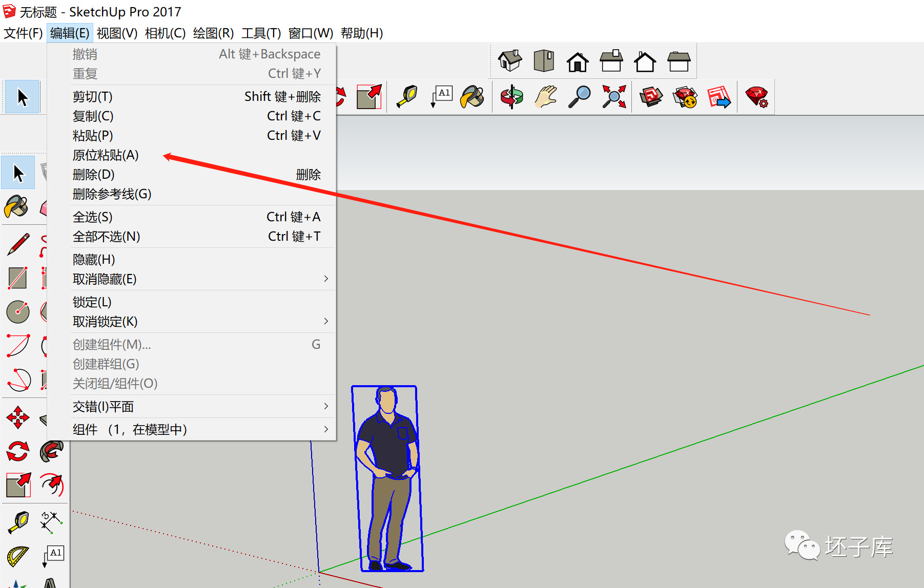Image resolution: width=924 pixels, height=588 pixels.
Task: Open 帮助(H) menu
Action: (x=362, y=33)
